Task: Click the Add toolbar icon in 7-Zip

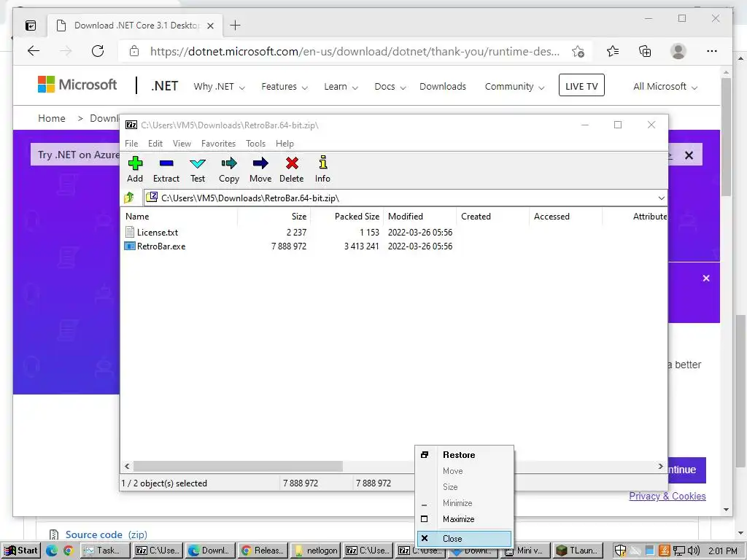Action: (x=135, y=169)
